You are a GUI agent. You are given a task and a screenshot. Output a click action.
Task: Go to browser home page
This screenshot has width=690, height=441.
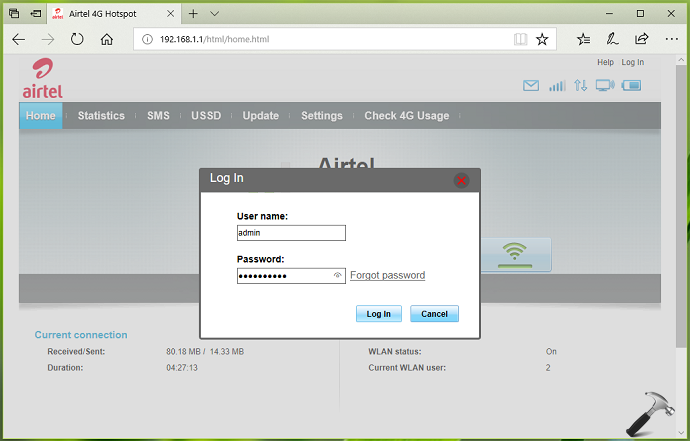(106, 39)
